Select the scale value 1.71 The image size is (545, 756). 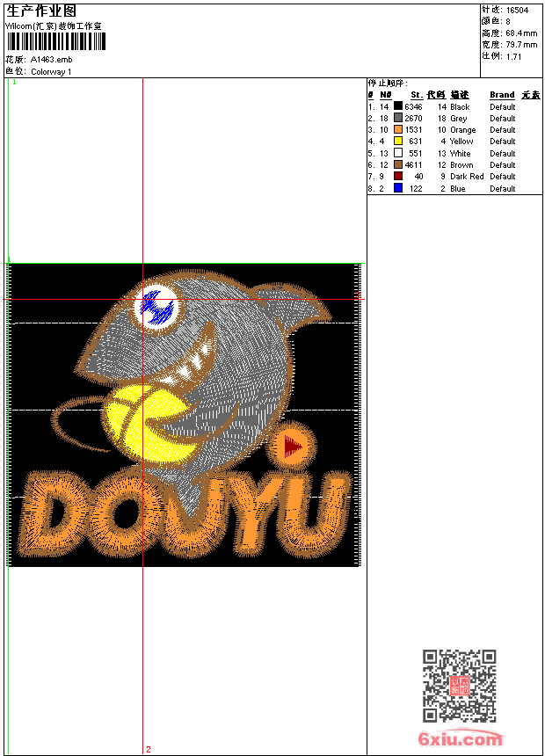click(513, 56)
